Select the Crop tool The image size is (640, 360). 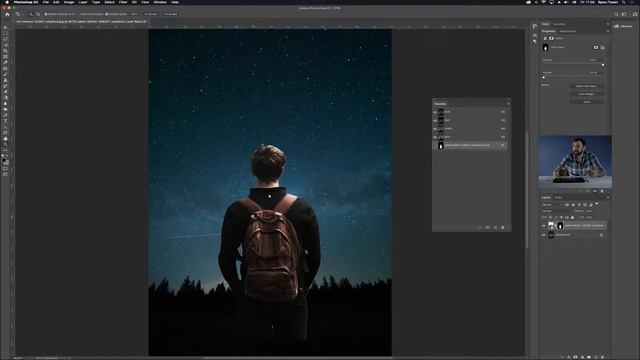point(5,51)
